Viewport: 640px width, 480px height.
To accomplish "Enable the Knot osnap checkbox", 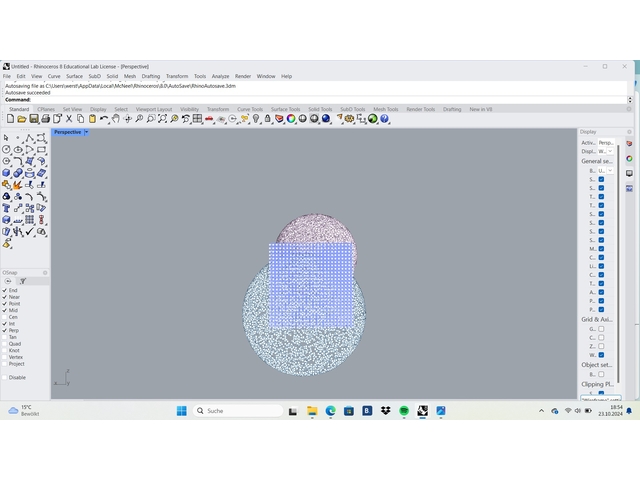I will click(5, 350).
